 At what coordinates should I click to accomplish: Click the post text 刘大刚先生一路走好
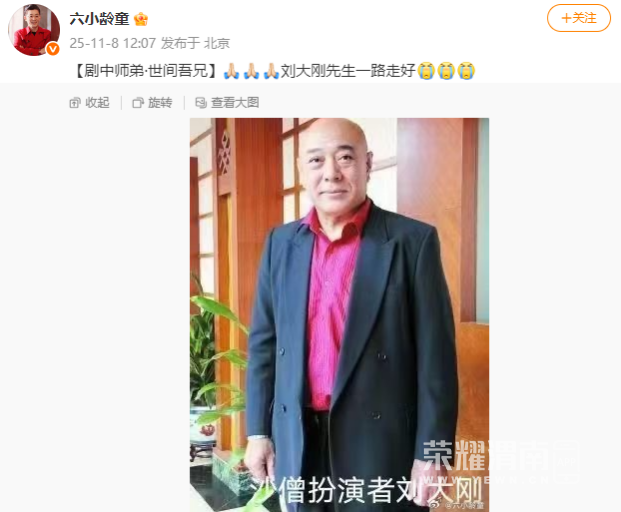(348, 71)
